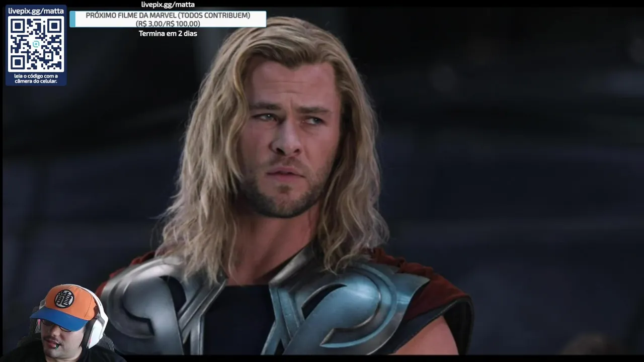Click the livepix.gg/matta text above QR code
The image size is (644, 362).
point(36,11)
